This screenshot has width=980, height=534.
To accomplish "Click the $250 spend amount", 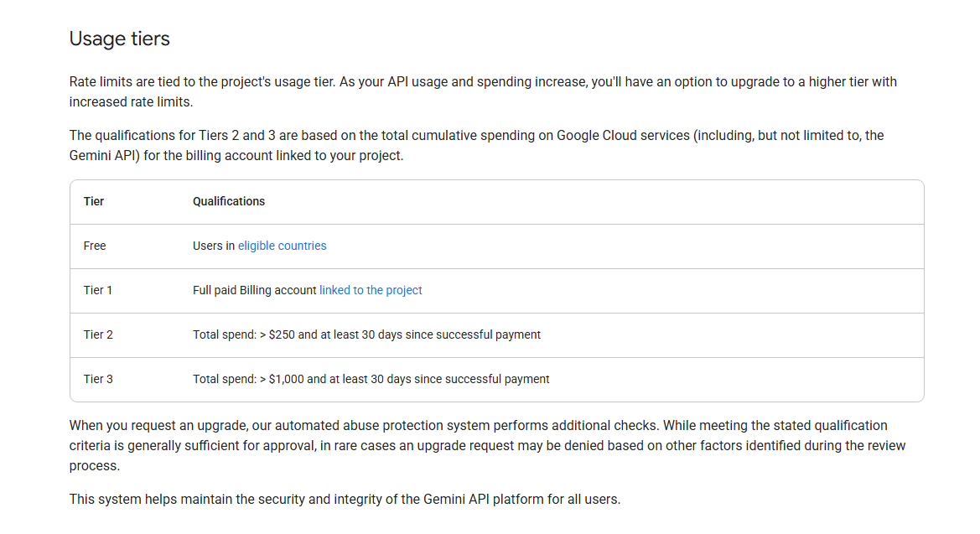I will [282, 334].
